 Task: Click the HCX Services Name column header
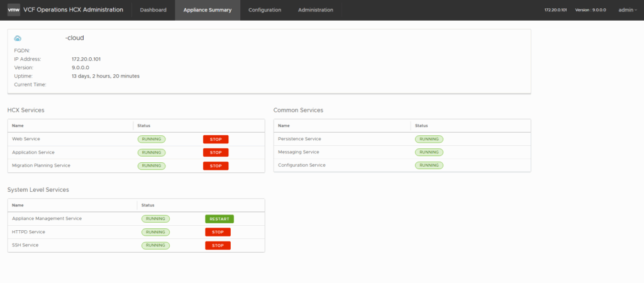point(18,126)
